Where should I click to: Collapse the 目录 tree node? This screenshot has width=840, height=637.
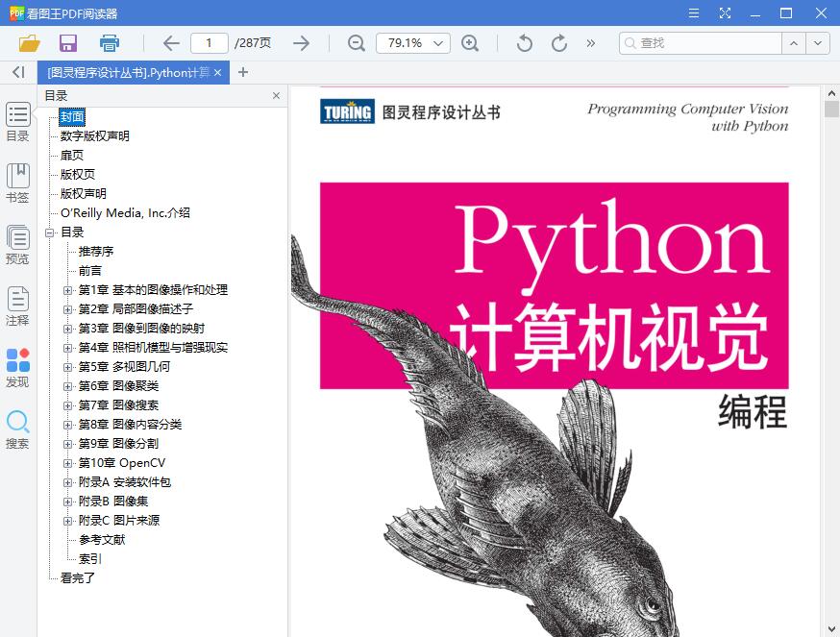[x=50, y=233]
